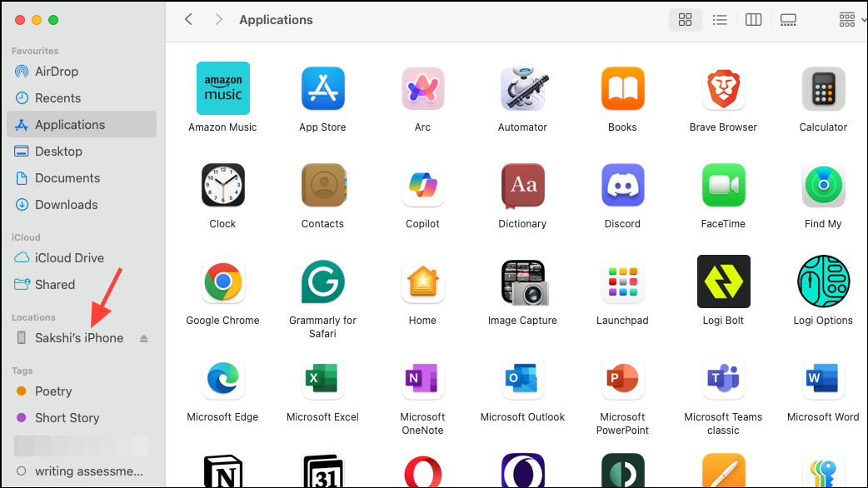Open Copilot app icon

click(x=422, y=185)
